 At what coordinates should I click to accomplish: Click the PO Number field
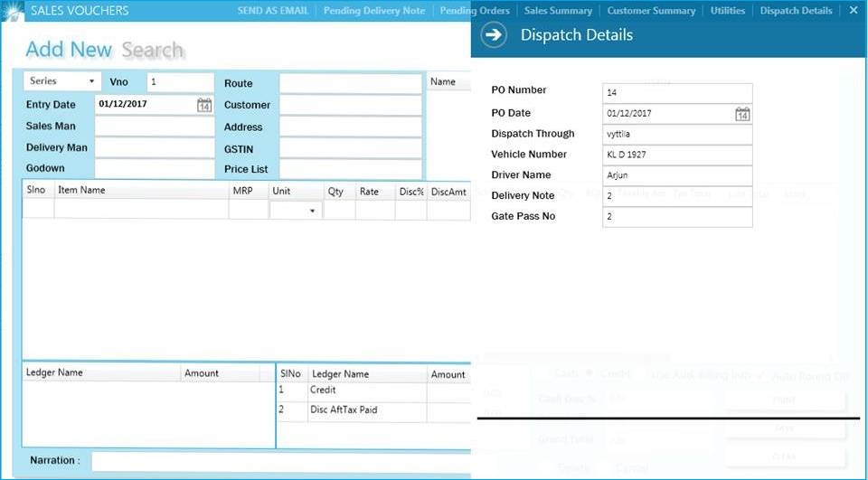(677, 93)
